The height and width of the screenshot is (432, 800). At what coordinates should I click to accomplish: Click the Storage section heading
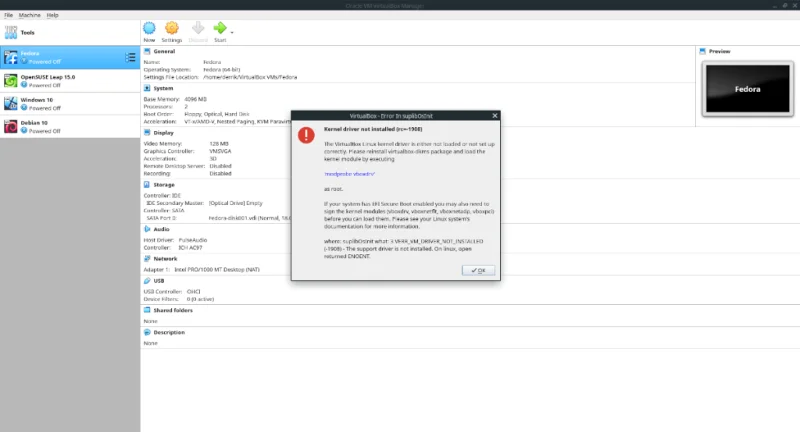click(x=164, y=185)
